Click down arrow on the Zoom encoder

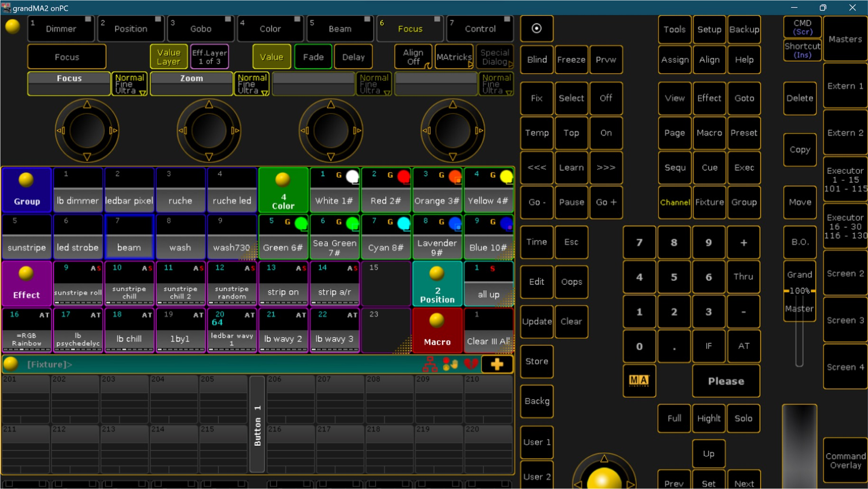[x=209, y=156]
